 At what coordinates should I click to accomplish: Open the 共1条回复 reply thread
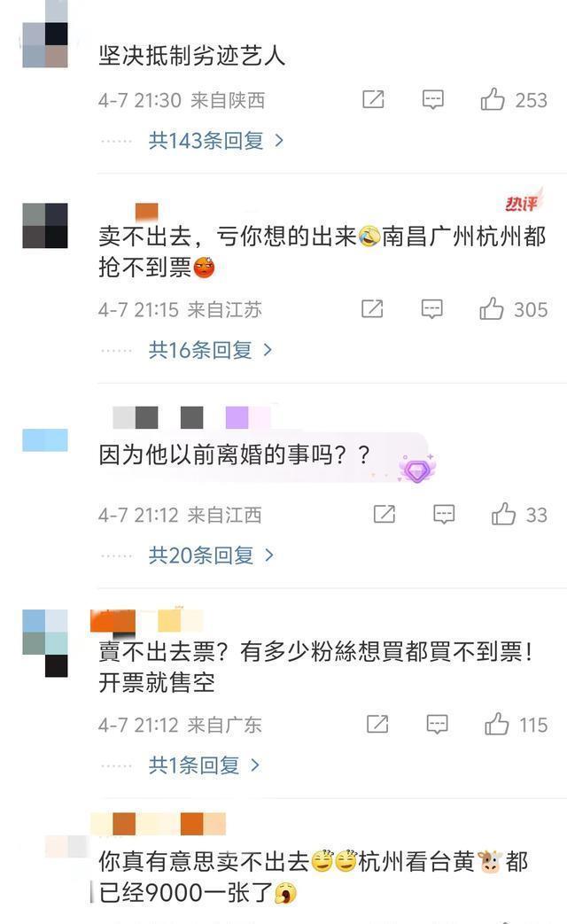pyautogui.click(x=205, y=765)
